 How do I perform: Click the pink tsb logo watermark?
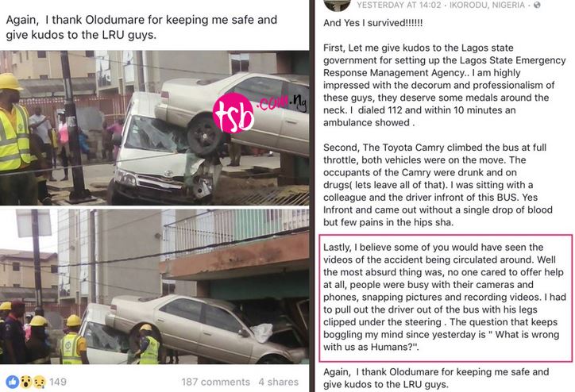pyautogui.click(x=233, y=113)
